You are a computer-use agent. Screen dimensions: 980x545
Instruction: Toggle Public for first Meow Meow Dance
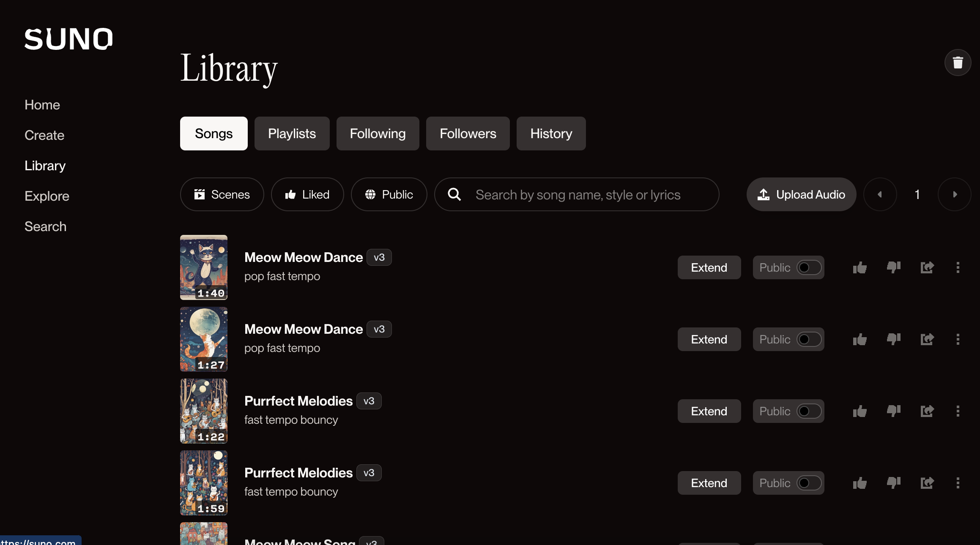[808, 267]
